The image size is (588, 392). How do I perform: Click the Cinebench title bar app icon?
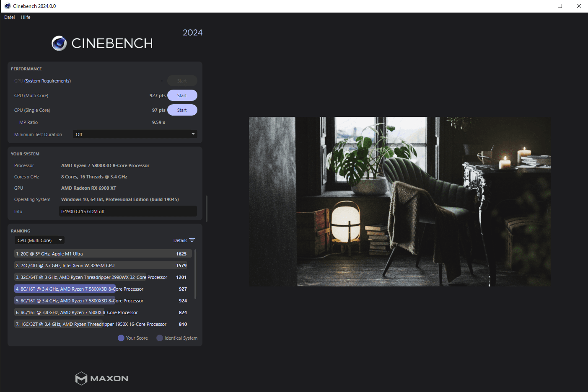[x=8, y=6]
